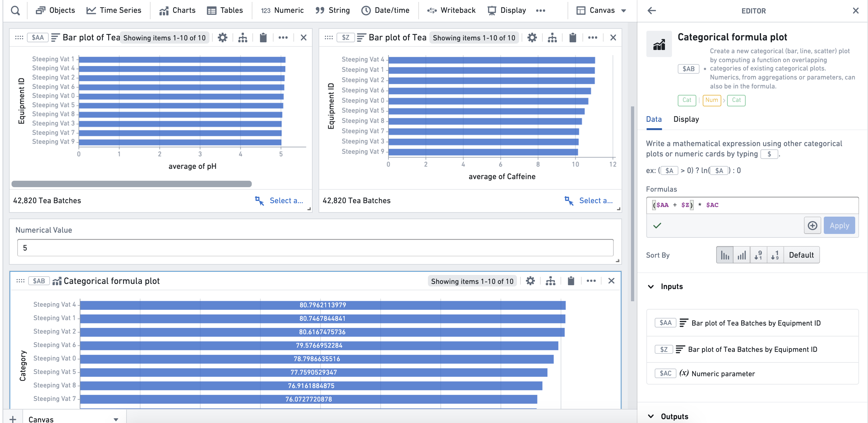This screenshot has height=423, width=868.
Task: Click the canvas vertical scrollbar
Action: 633,204
